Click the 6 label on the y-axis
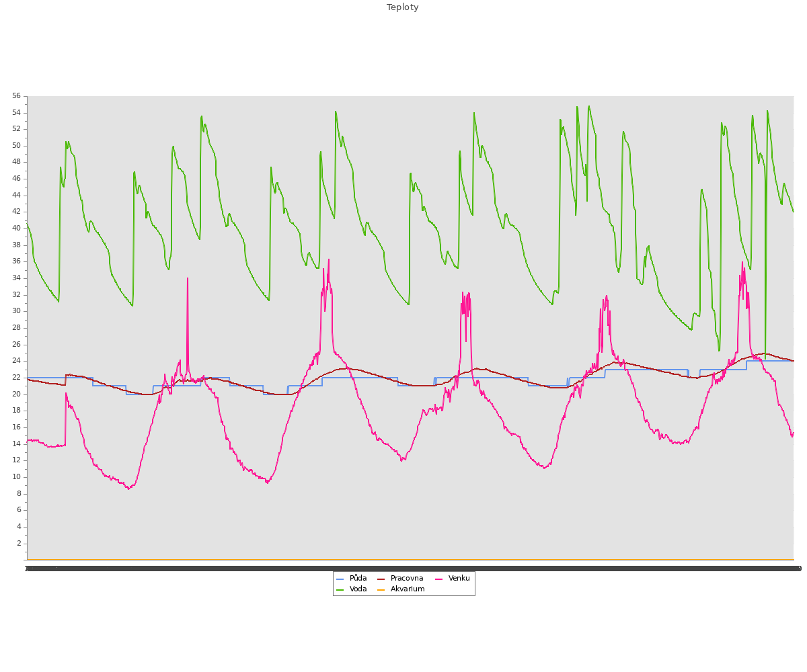Viewport: 807px width, 672px height. [x=19, y=510]
